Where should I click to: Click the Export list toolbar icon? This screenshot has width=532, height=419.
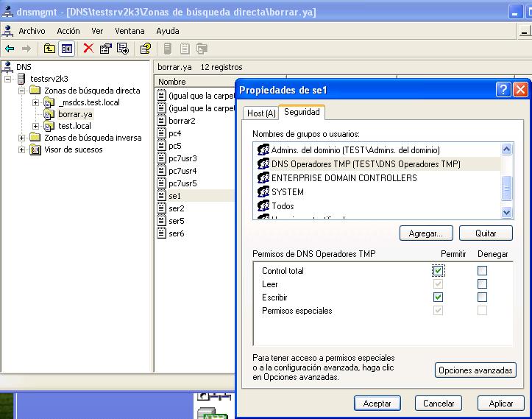(123, 49)
